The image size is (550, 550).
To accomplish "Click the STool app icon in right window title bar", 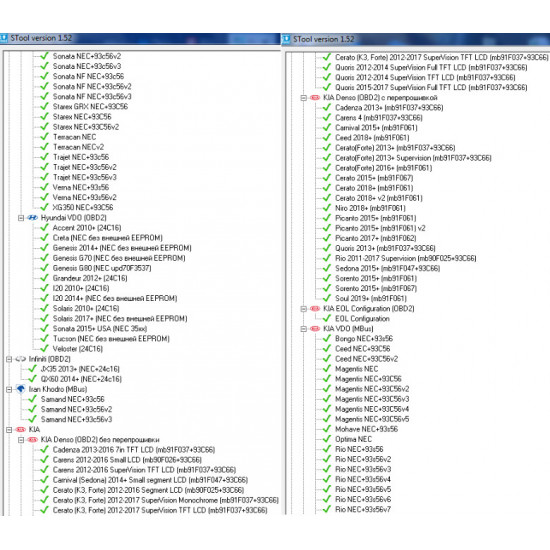I will click(287, 39).
